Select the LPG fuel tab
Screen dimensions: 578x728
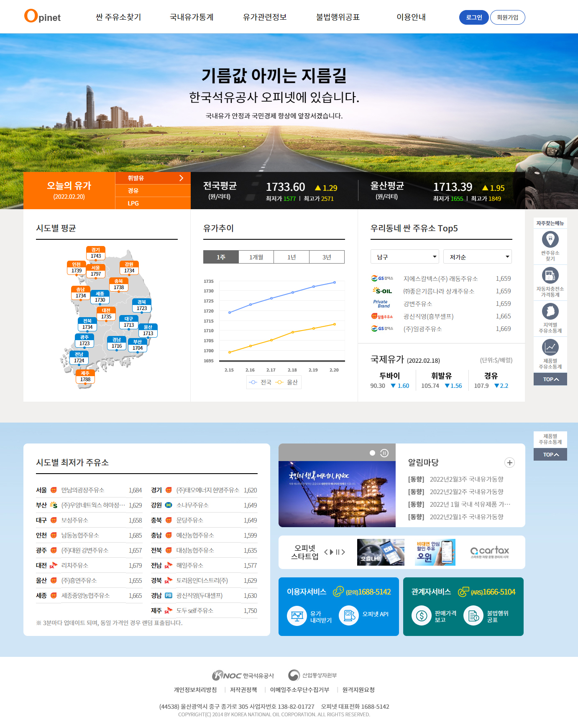point(153,203)
